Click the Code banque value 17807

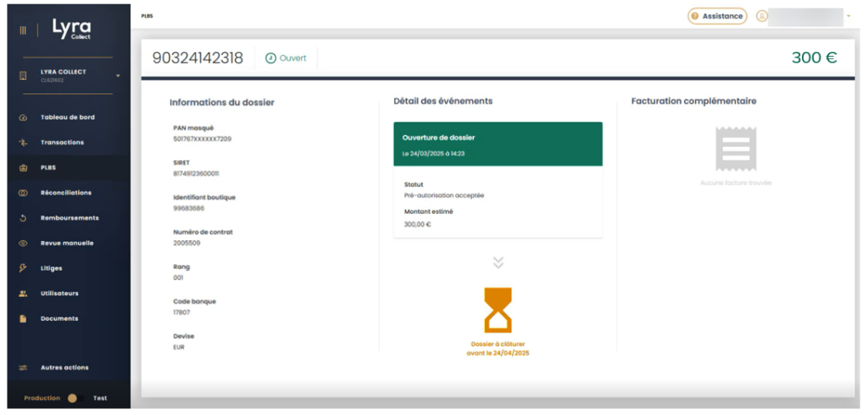coord(181,312)
